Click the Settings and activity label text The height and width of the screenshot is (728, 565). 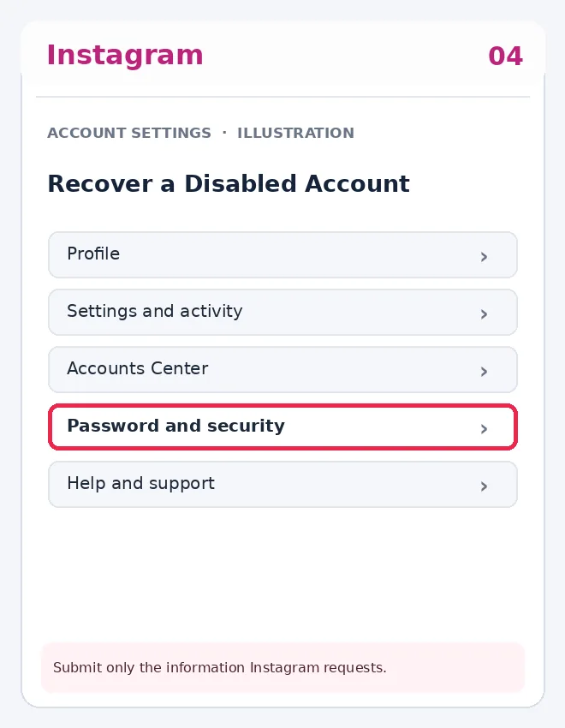pos(154,311)
